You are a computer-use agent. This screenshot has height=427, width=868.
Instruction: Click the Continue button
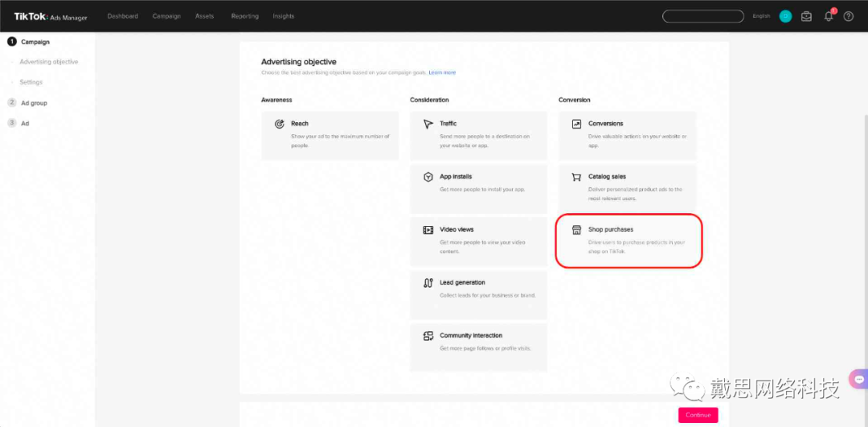pyautogui.click(x=698, y=415)
